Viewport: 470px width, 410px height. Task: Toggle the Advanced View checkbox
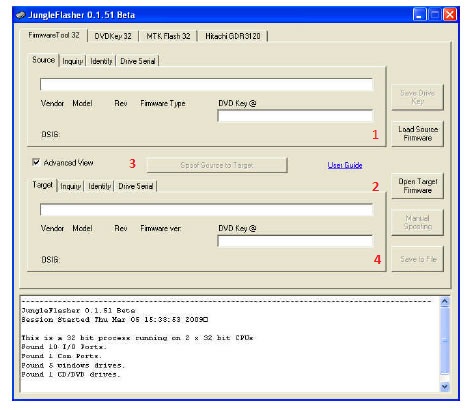click(36, 162)
